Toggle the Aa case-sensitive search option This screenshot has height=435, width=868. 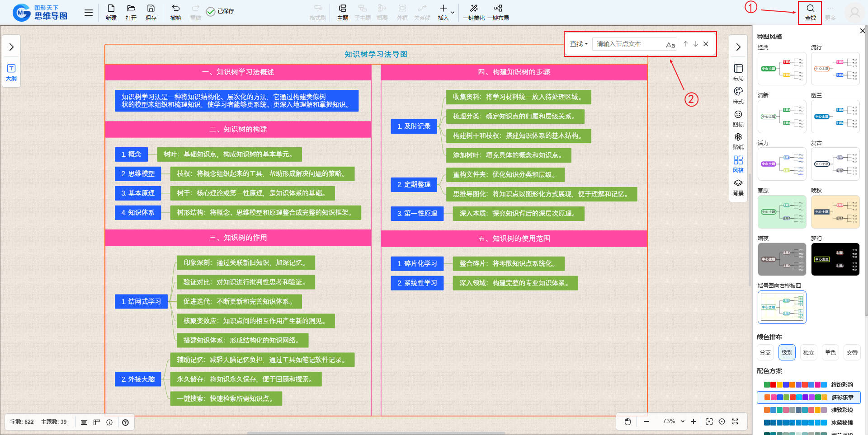[670, 44]
